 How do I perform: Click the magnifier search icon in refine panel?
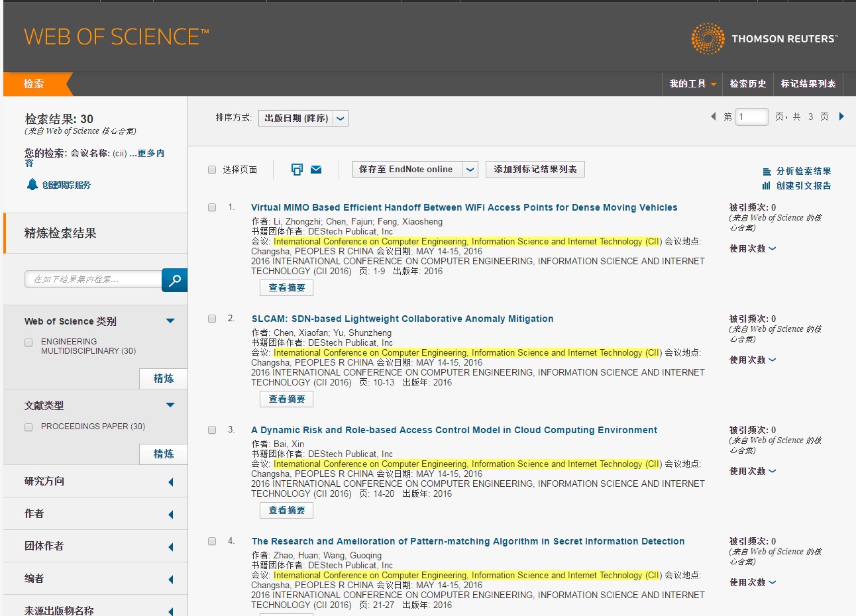point(175,280)
